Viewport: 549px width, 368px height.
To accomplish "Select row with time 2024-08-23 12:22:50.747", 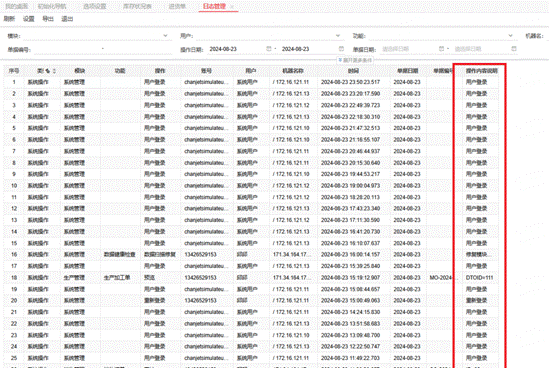I will tap(251, 346).
